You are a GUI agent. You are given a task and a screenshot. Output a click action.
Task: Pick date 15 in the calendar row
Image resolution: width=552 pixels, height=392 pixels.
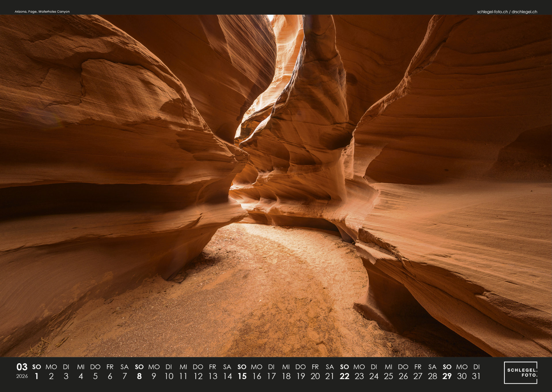click(x=242, y=376)
